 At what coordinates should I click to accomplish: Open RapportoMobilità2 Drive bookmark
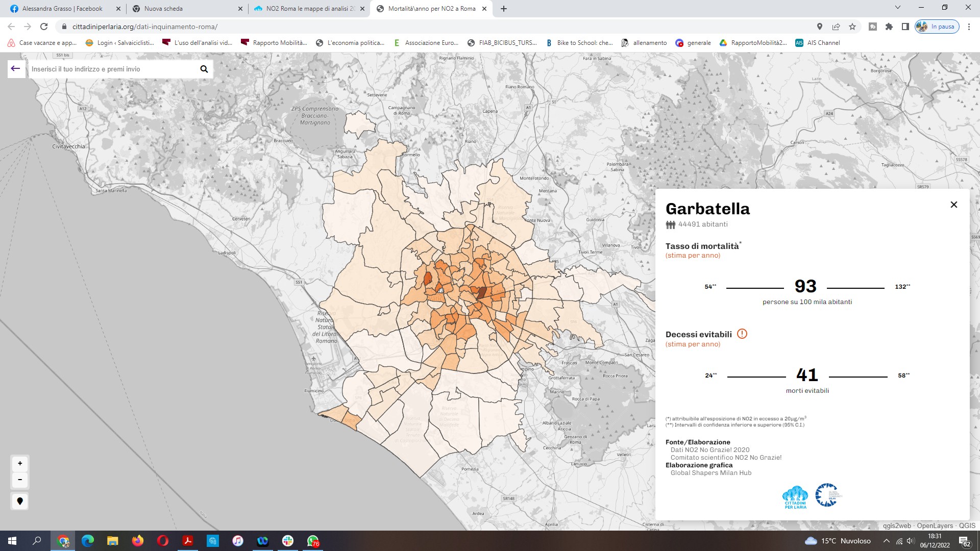tap(753, 43)
